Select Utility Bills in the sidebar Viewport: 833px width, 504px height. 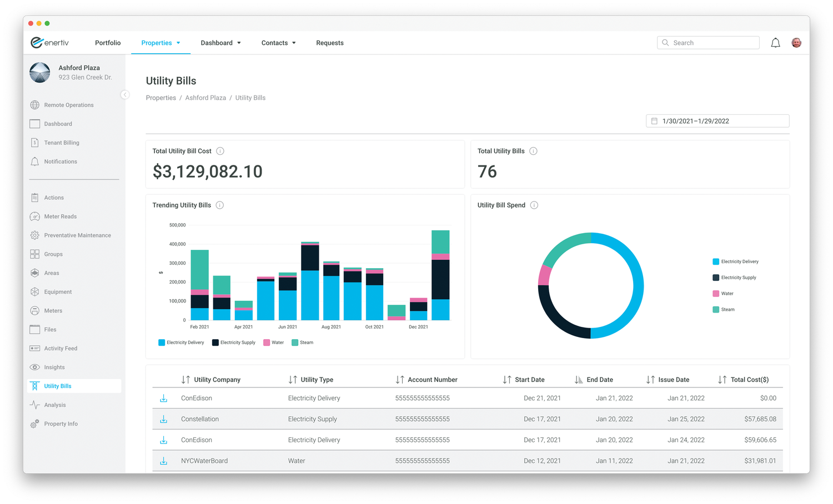point(74,386)
